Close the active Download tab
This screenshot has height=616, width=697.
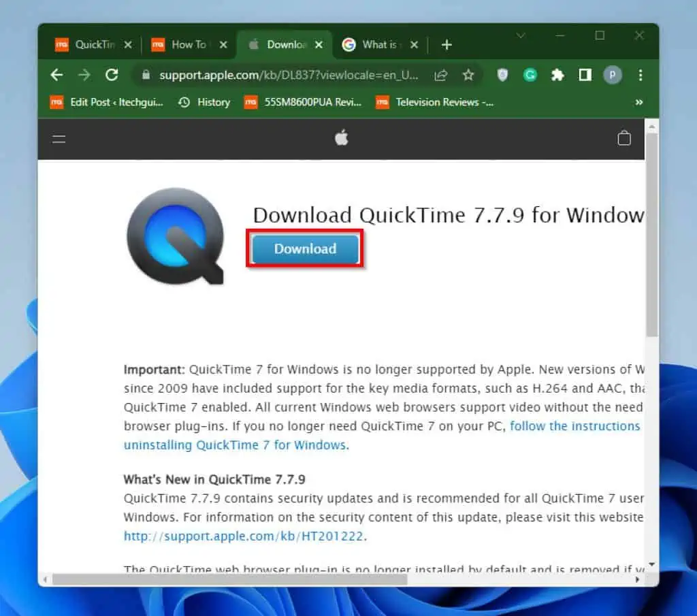pos(319,44)
